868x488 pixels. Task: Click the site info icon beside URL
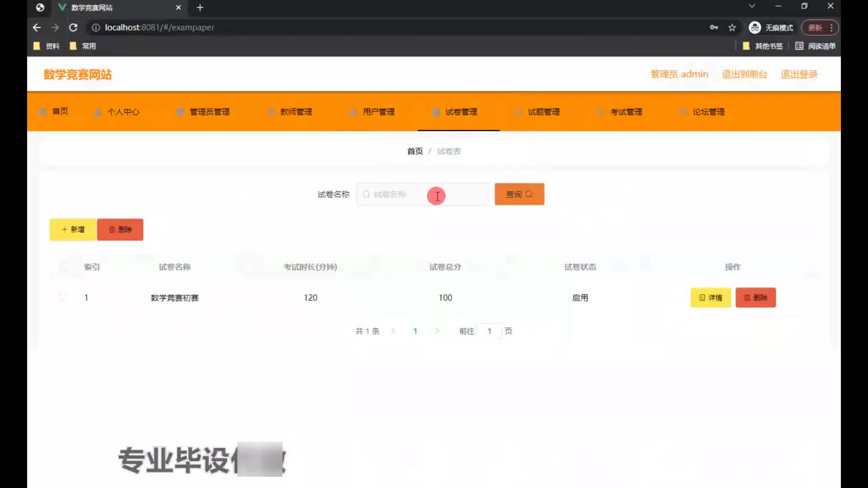click(x=96, y=28)
